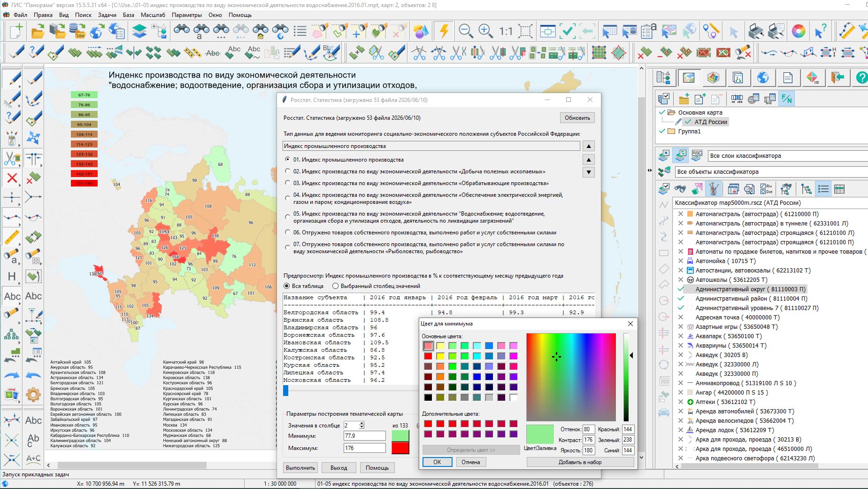This screenshot has width=868, height=489.
Task: Click the Обновить button
Action: point(577,118)
